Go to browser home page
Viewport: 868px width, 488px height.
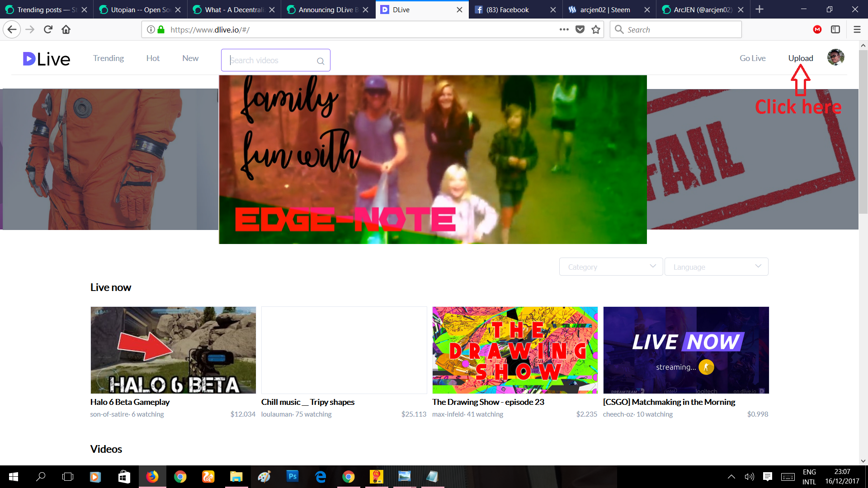[x=66, y=29]
